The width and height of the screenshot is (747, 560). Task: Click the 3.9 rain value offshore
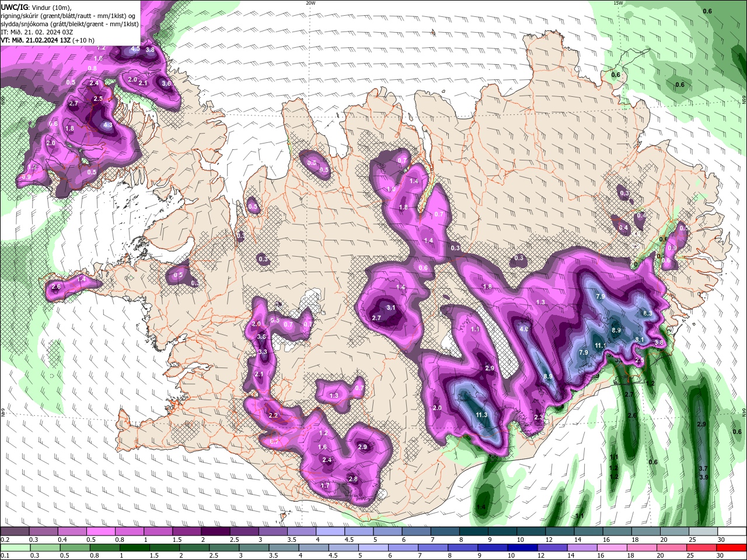click(x=703, y=477)
